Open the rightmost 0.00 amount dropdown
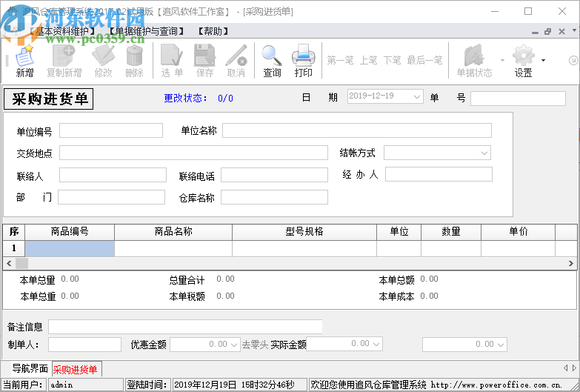 [501, 345]
